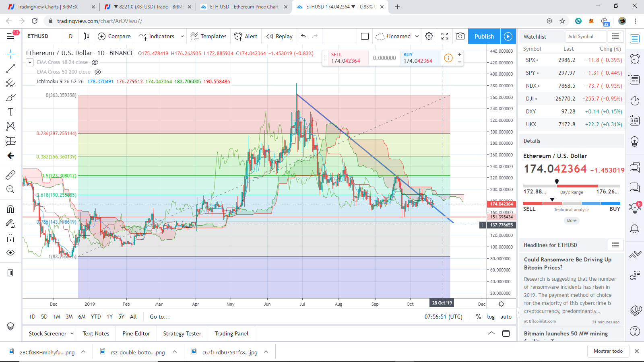Open the prediction and measurement tools
This screenshot has height=362, width=644.
coord(10,141)
